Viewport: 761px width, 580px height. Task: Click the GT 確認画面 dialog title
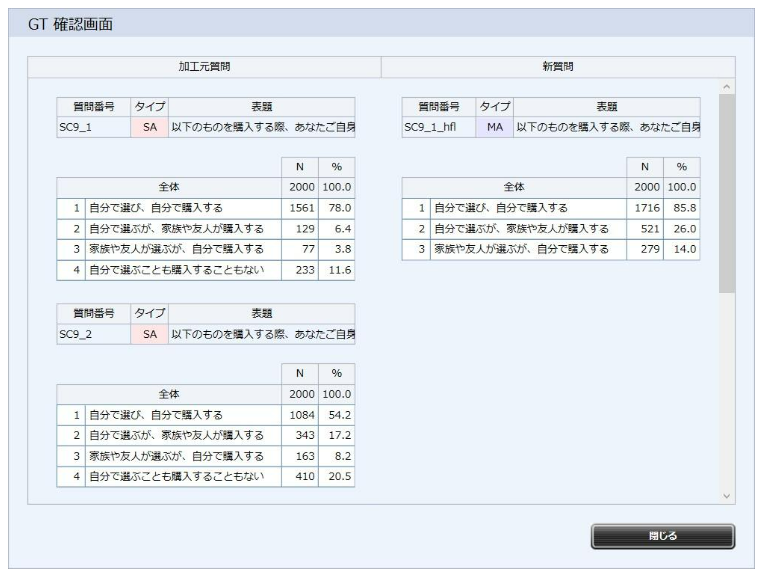click(x=70, y=24)
